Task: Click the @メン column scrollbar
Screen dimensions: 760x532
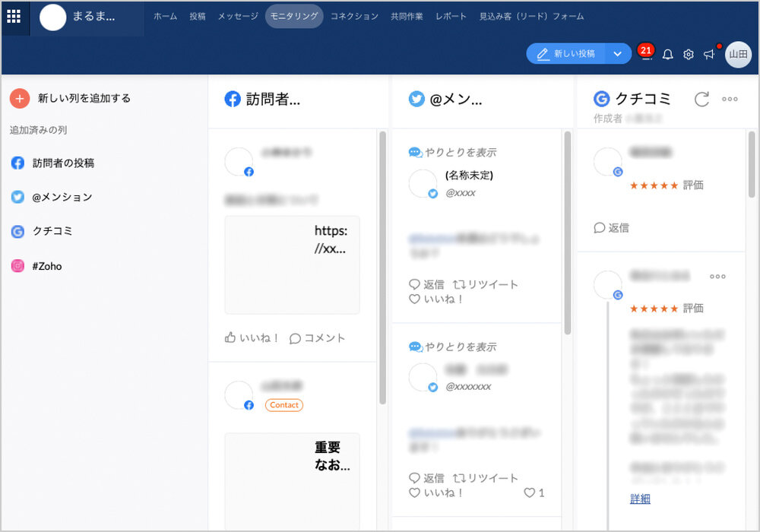Action: [x=568, y=233]
